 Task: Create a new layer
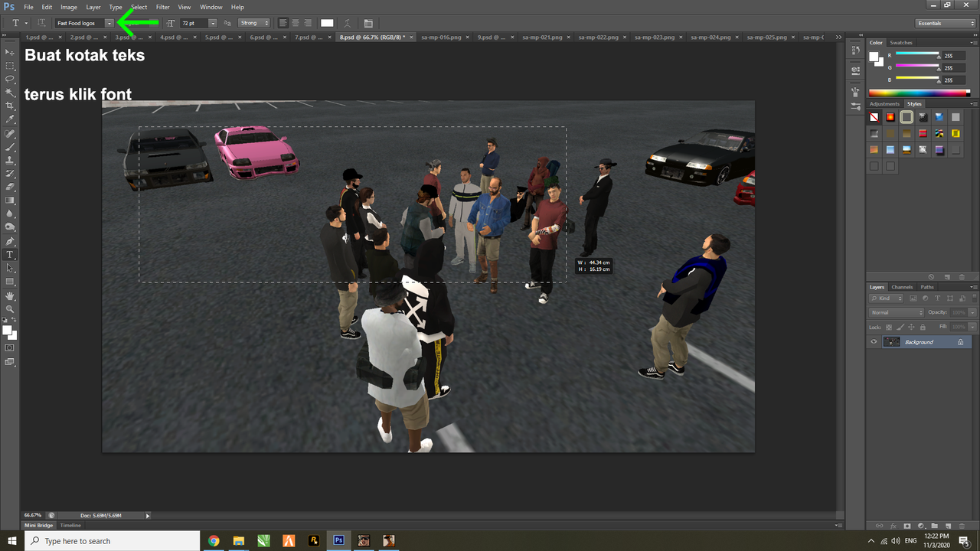(x=948, y=526)
